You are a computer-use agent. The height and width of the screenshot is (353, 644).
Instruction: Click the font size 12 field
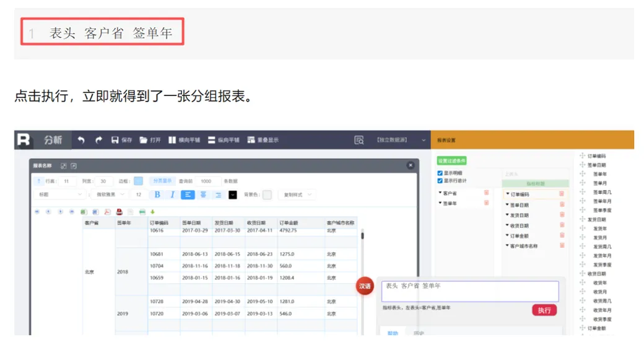coord(139,195)
